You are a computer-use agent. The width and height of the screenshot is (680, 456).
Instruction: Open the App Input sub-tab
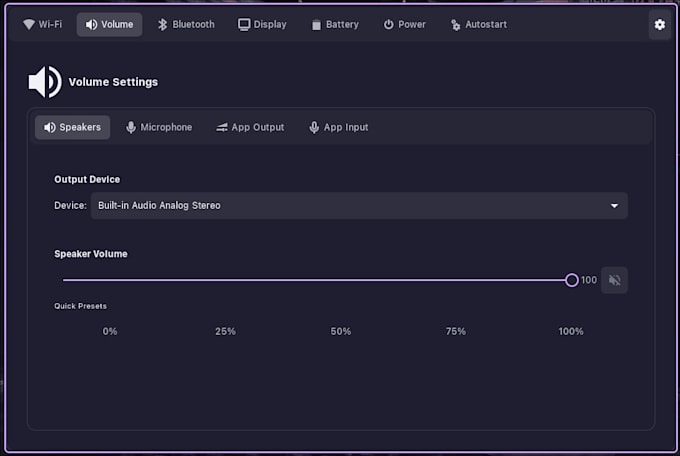pyautogui.click(x=339, y=128)
